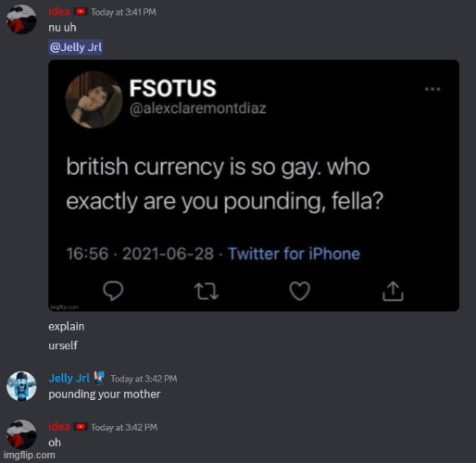Open Jelly Jrl's round profile avatar
Screen dimensions: 476x463
[x=21, y=386]
